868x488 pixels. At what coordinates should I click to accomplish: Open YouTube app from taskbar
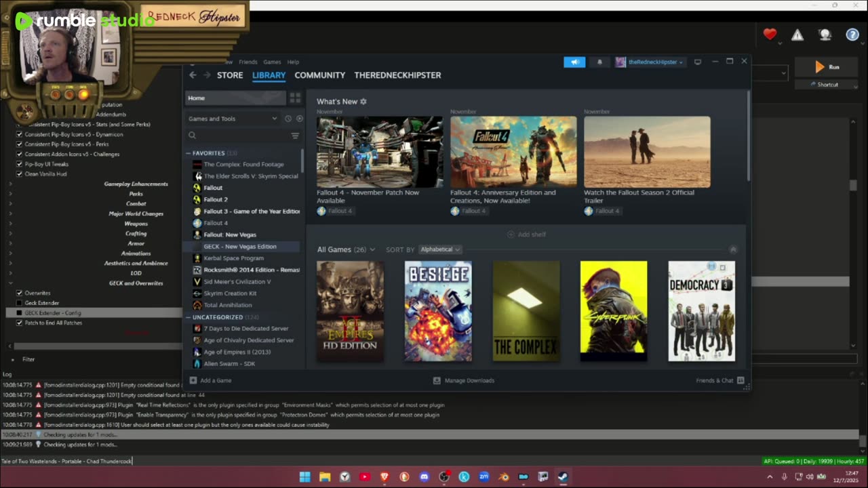tap(365, 476)
